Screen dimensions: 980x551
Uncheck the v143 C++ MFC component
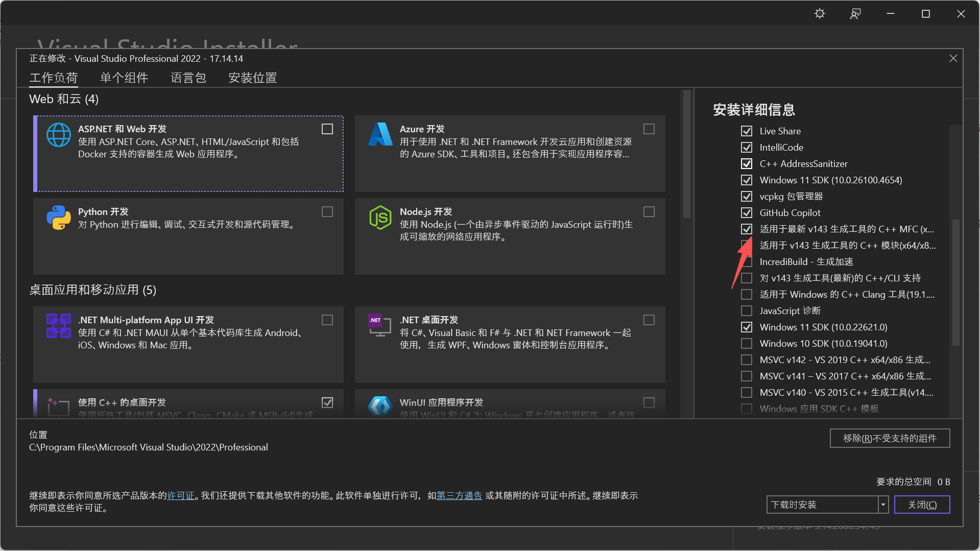[747, 229]
